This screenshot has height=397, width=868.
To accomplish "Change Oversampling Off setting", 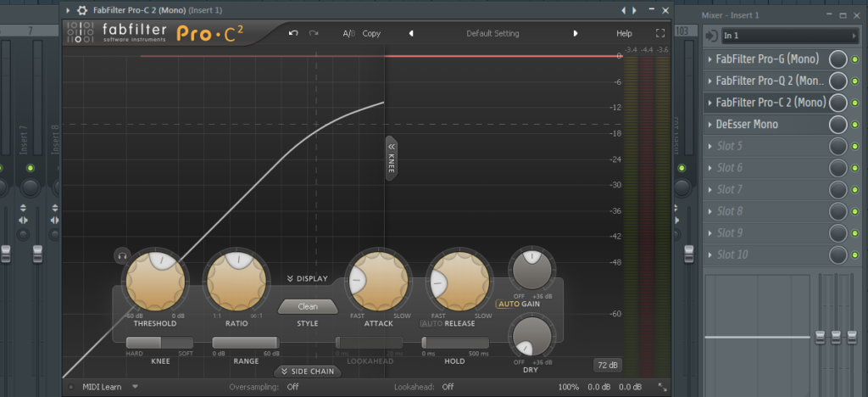I will pyautogui.click(x=292, y=387).
